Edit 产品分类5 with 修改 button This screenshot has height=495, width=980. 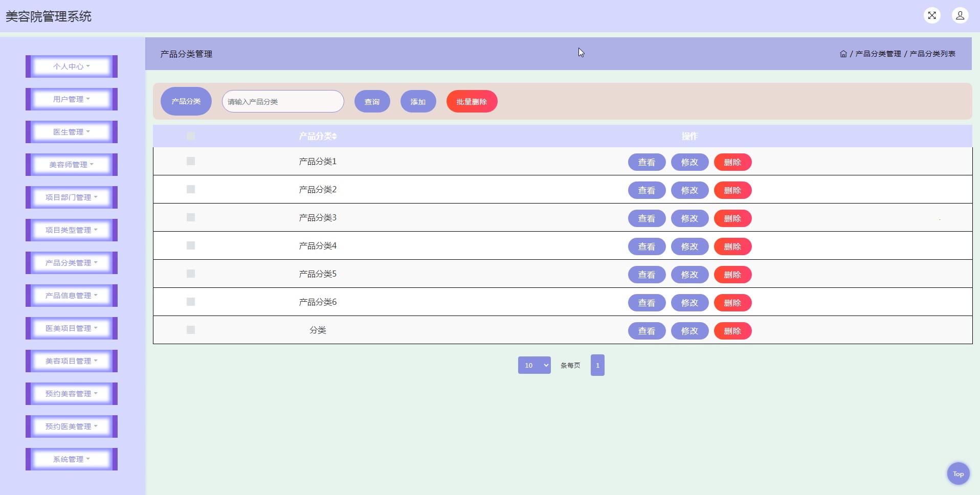pos(690,275)
